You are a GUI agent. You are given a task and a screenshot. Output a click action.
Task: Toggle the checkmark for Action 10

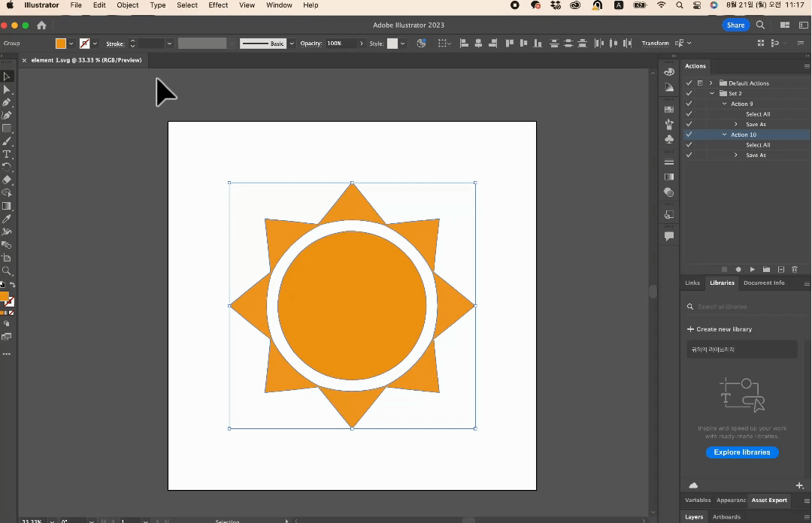click(x=689, y=135)
